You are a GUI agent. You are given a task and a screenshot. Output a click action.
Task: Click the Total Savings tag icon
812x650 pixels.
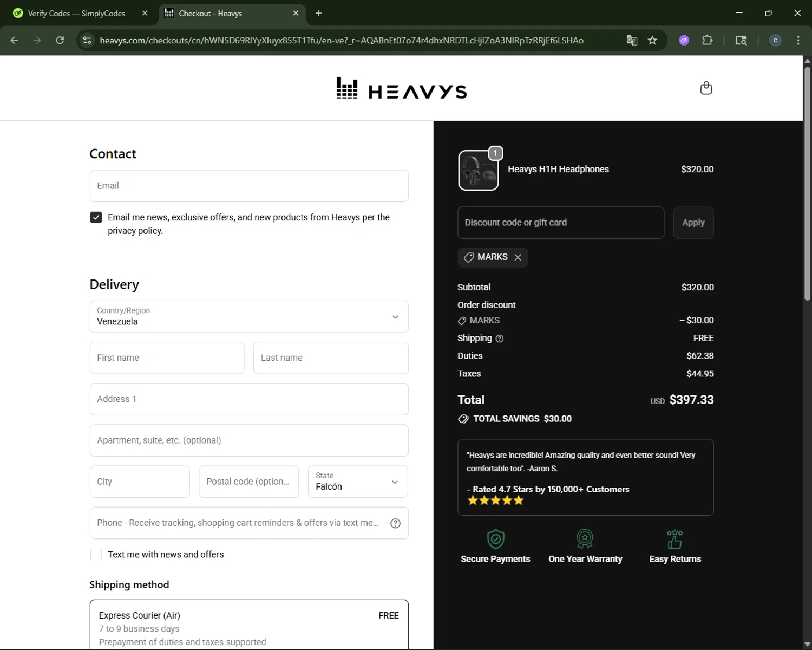pos(463,419)
